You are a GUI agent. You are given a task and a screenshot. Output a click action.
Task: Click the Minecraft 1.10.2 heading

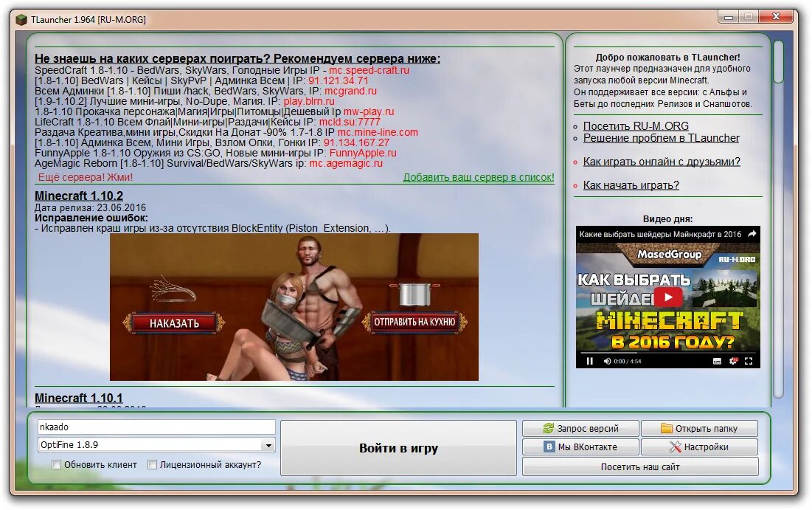click(79, 196)
